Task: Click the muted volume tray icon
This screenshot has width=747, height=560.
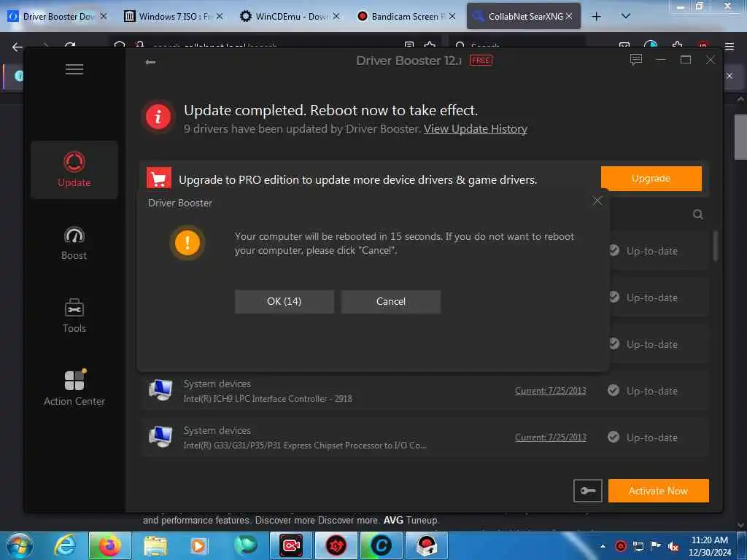Action: point(673,546)
